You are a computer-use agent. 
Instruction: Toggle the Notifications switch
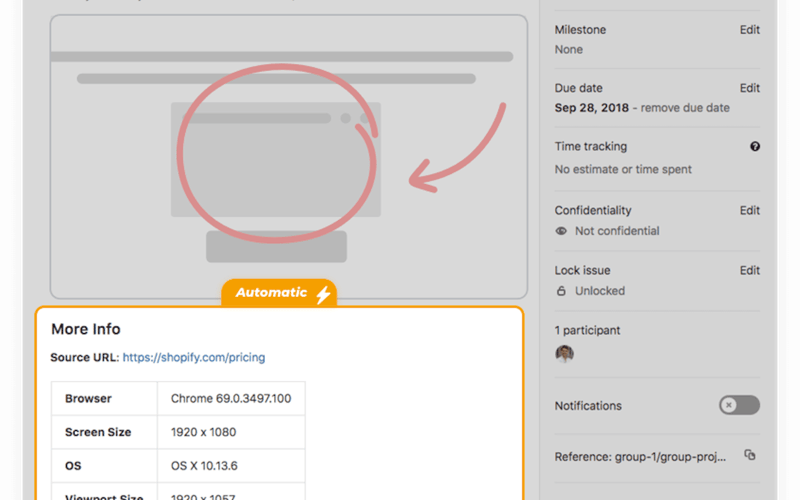click(x=739, y=405)
